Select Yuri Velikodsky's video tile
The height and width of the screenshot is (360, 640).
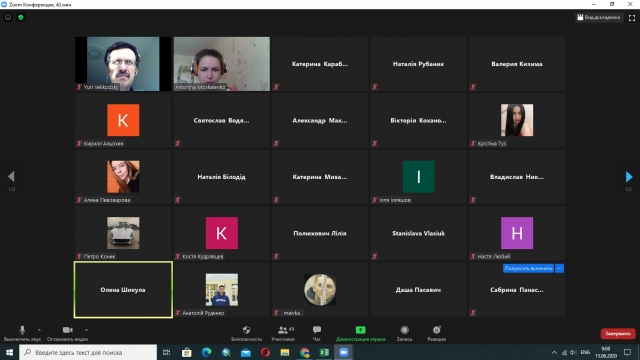[123, 64]
